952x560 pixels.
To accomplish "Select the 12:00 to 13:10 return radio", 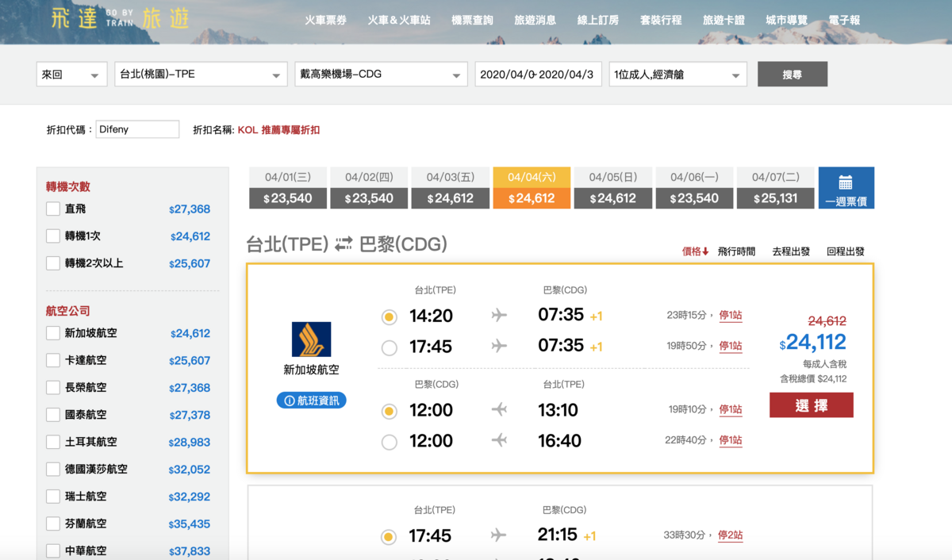I will (389, 411).
